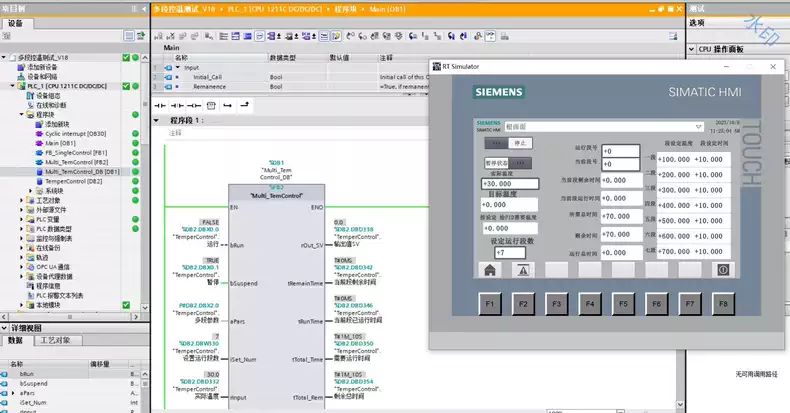This screenshot has height=413, width=790.
Task: Expand the PLC data types folder
Action: [22, 229]
